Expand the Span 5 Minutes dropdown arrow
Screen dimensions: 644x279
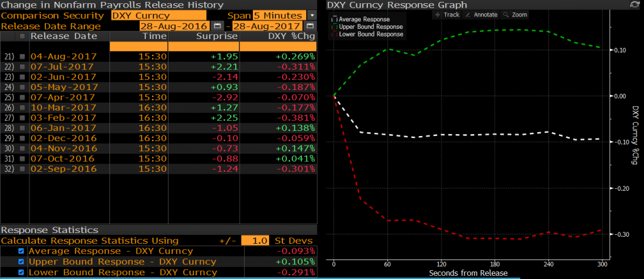(313, 16)
